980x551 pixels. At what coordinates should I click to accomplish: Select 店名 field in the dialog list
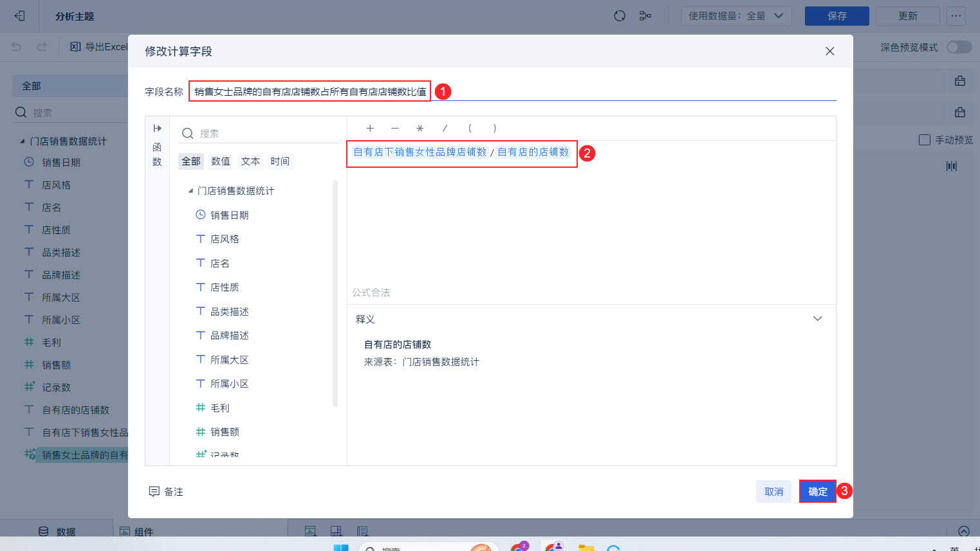pyautogui.click(x=219, y=263)
